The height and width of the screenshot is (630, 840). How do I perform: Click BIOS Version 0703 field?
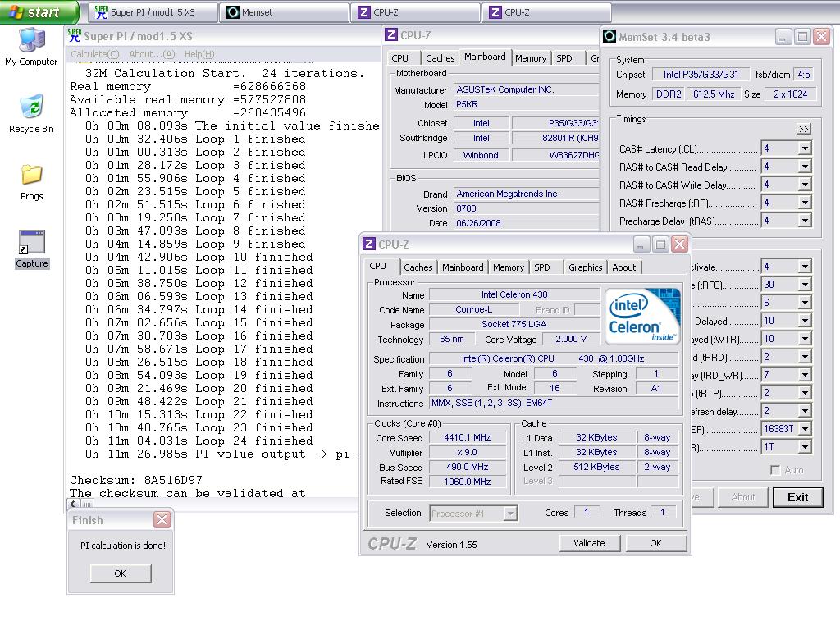click(526, 208)
